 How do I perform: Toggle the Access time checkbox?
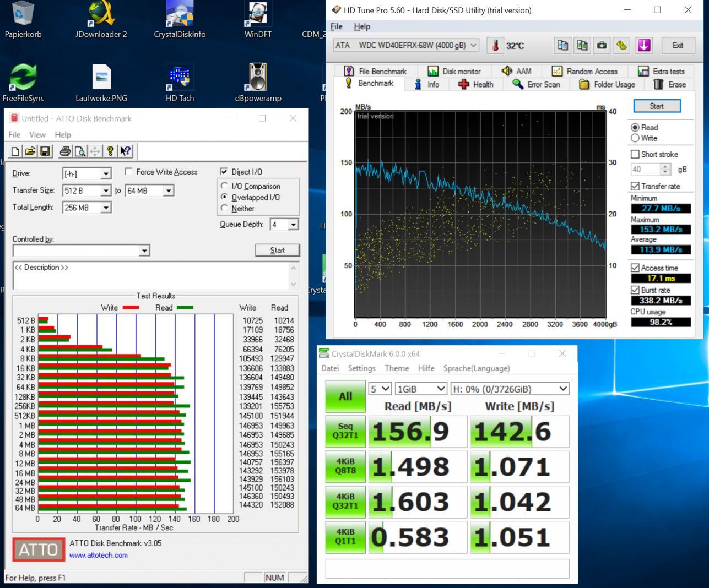(635, 268)
